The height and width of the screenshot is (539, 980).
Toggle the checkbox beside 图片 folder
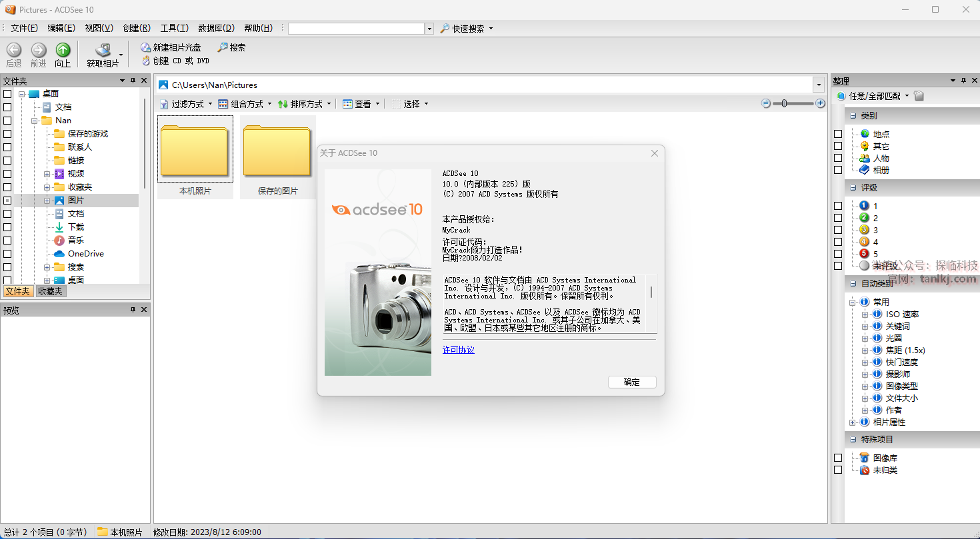pos(7,201)
